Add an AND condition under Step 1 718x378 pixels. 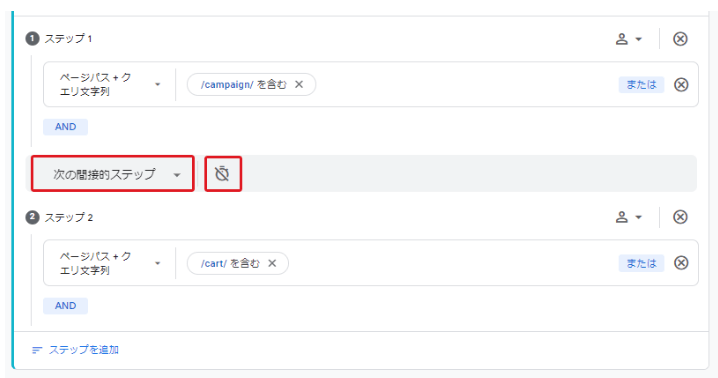coord(65,127)
